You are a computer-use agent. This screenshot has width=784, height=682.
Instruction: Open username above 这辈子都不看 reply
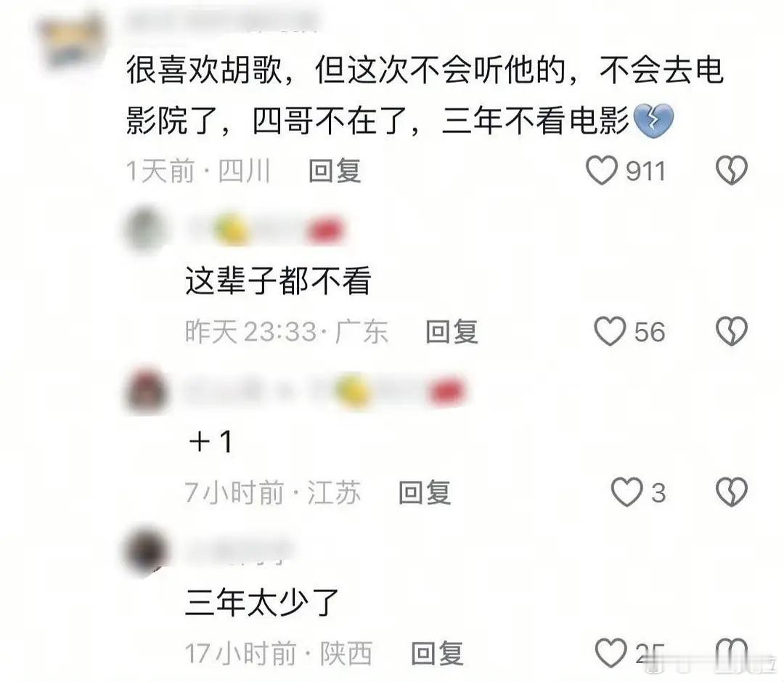point(266,231)
